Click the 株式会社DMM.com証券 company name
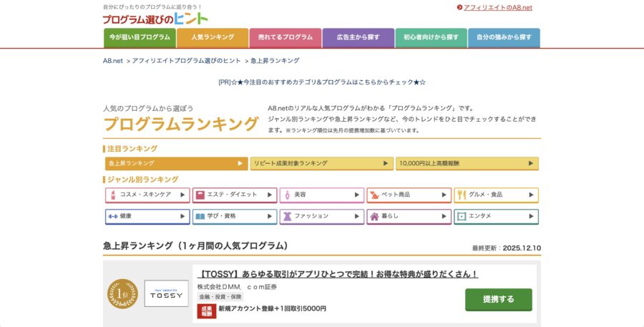644x327 pixels. (237, 287)
